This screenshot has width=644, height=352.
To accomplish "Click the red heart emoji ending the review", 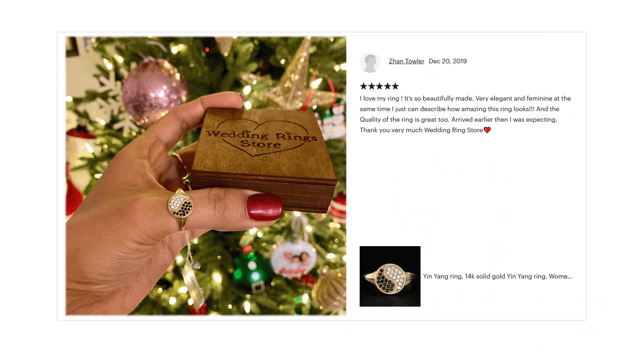I will (487, 130).
